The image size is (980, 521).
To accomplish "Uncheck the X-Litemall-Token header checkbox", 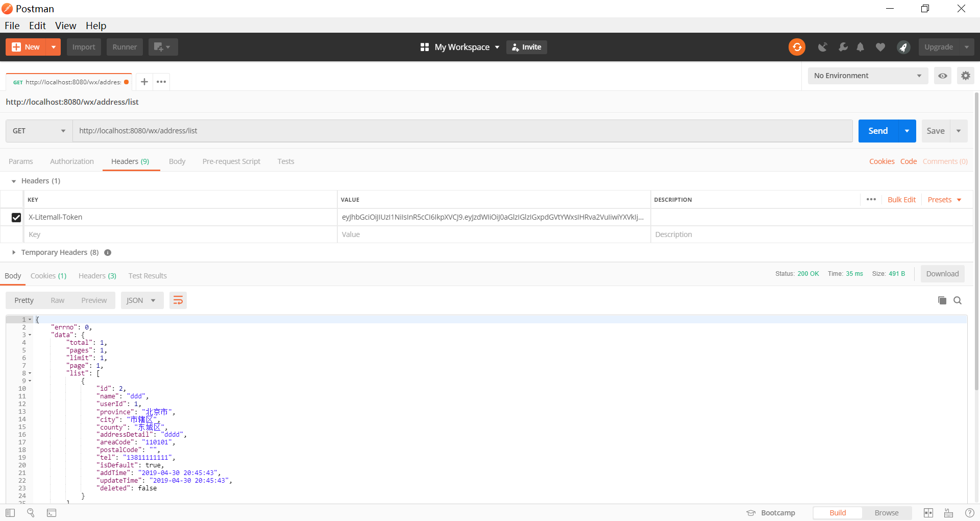I will (x=16, y=218).
